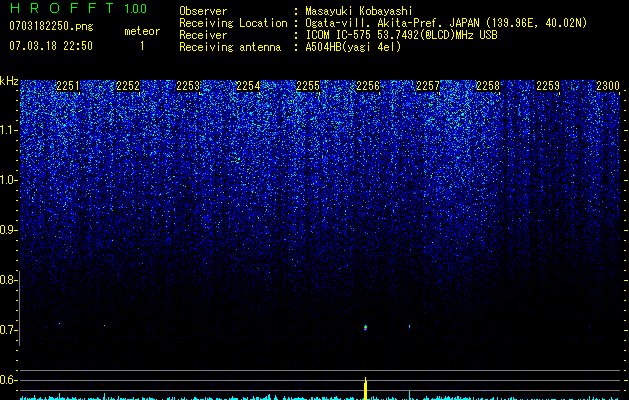Click the 2253 time marker
Screen dimensions: 629x400
(188, 86)
